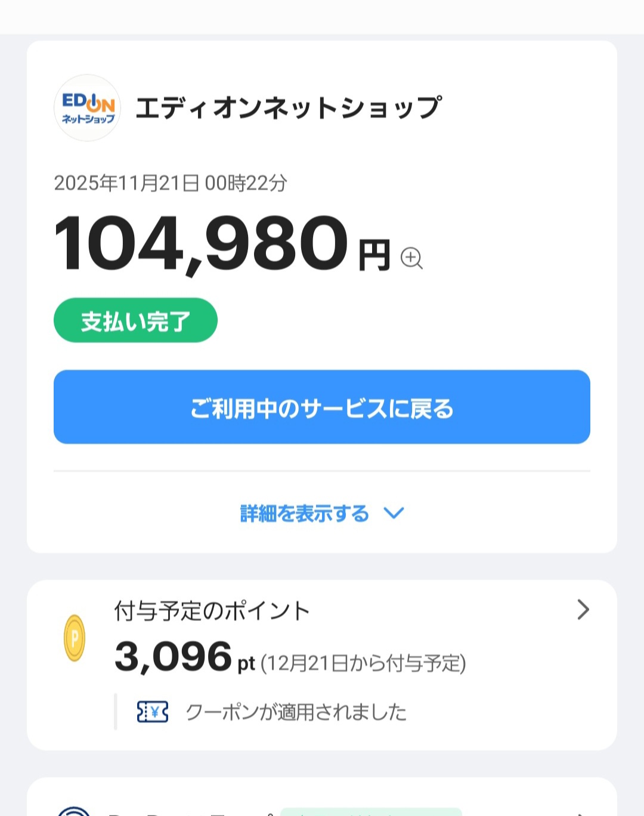Click the 12月21日から付与予定 note

pyautogui.click(x=363, y=663)
